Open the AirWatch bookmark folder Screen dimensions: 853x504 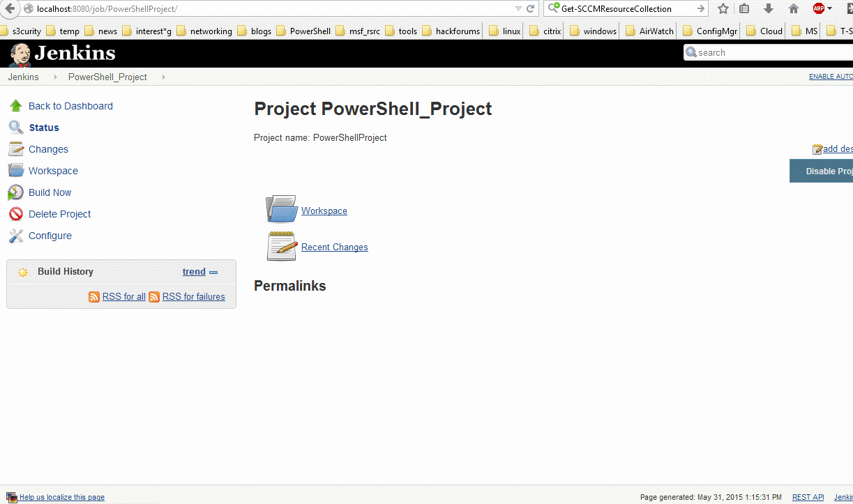pos(650,31)
